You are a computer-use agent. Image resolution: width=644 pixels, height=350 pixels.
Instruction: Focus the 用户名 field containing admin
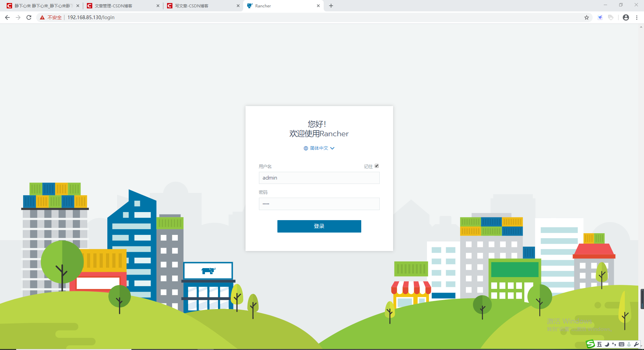[319, 178]
